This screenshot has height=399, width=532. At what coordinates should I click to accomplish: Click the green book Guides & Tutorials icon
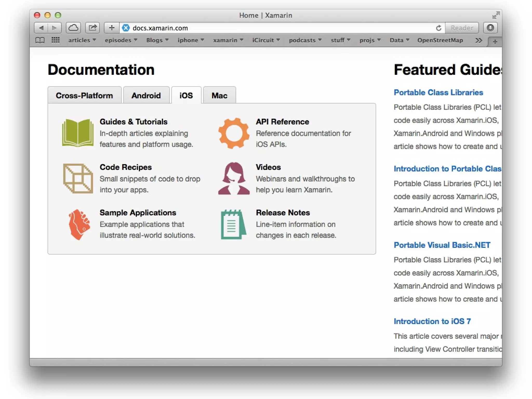point(78,133)
